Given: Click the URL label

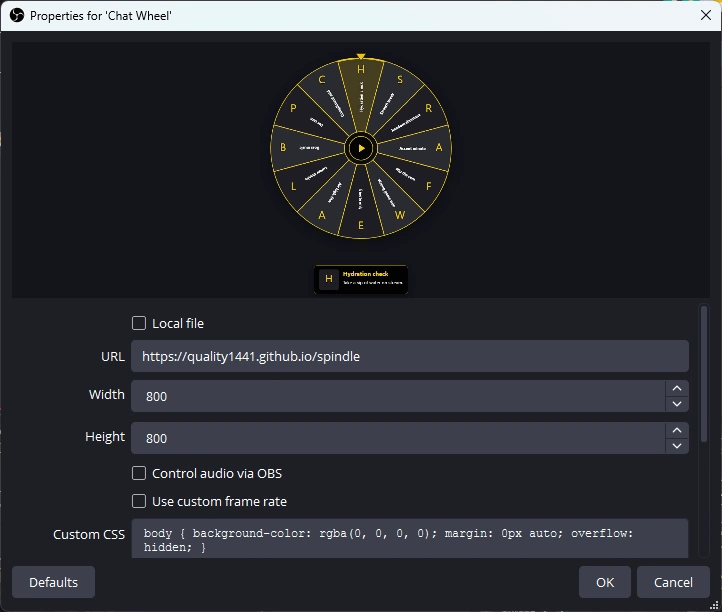Looking at the screenshot, I should coord(113,357).
